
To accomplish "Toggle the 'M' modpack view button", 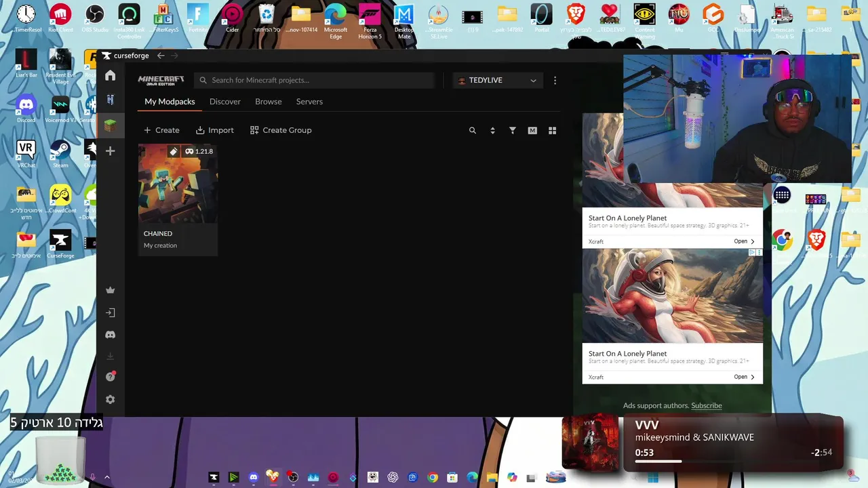I will (x=532, y=130).
